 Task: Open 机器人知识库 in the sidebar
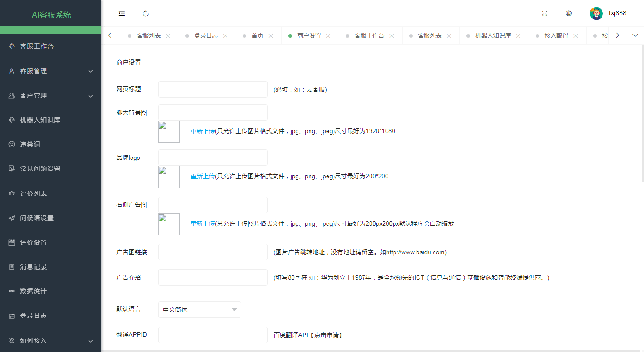click(40, 120)
